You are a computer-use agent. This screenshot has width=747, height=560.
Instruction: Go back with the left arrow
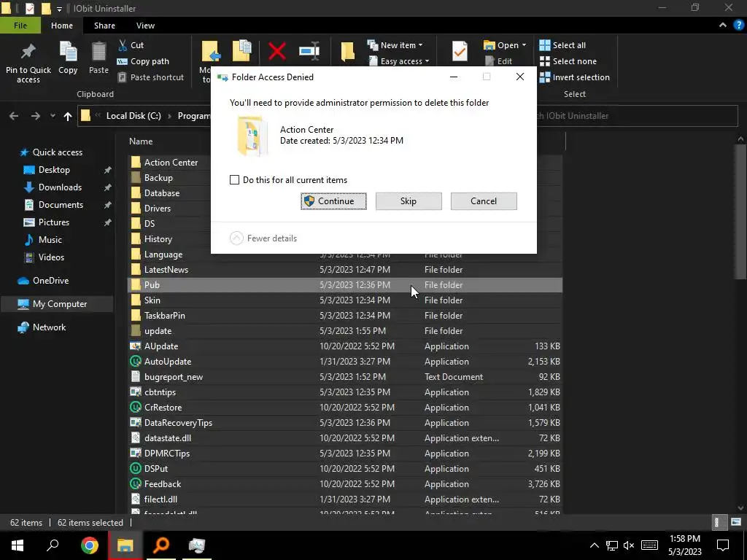[x=14, y=116]
